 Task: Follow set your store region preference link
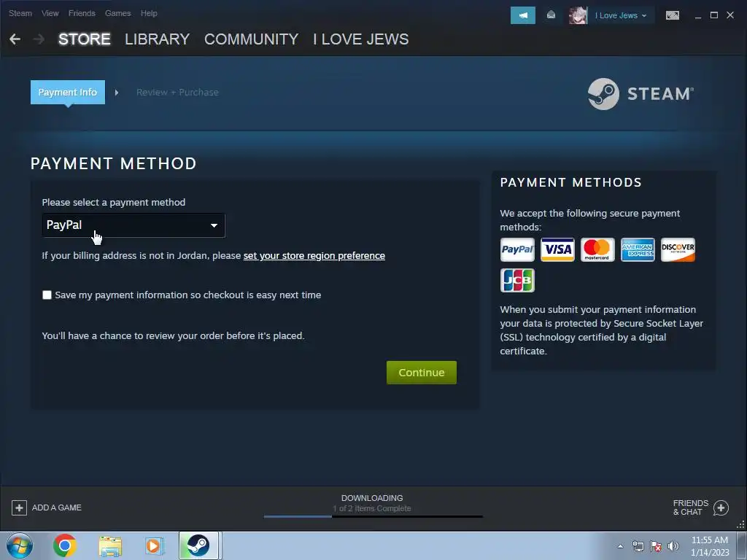(314, 256)
